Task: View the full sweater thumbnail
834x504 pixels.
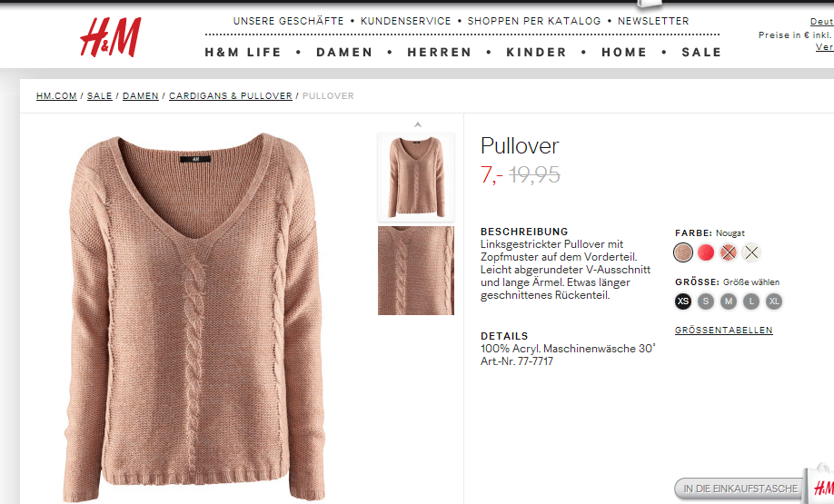Action: [x=416, y=177]
